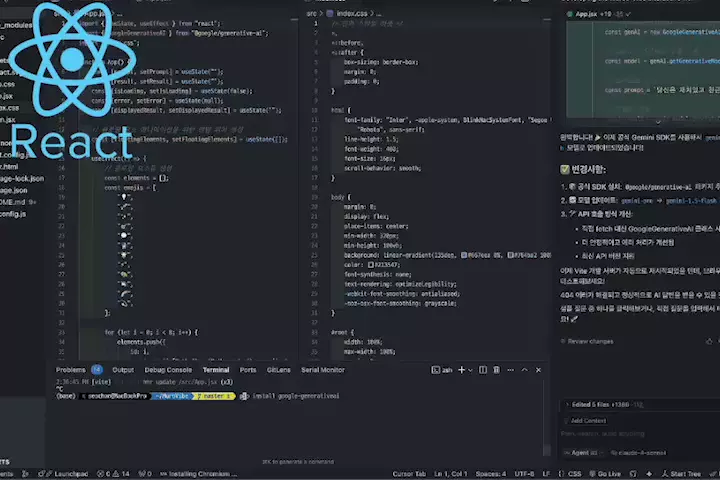Screen dimensions: 720x480
Task: Open the terminal panel more-actions ellipsis
Action: point(511,370)
